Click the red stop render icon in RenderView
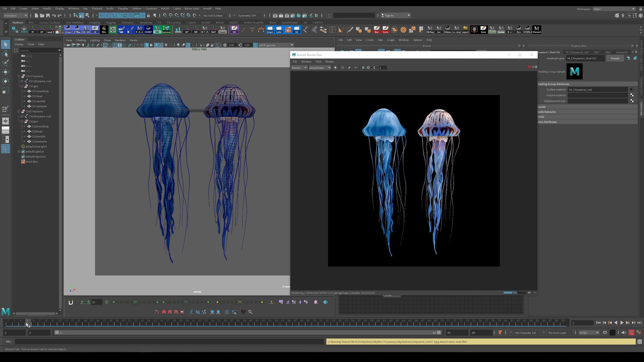This screenshot has width=644, height=362. pyautogui.click(x=529, y=67)
